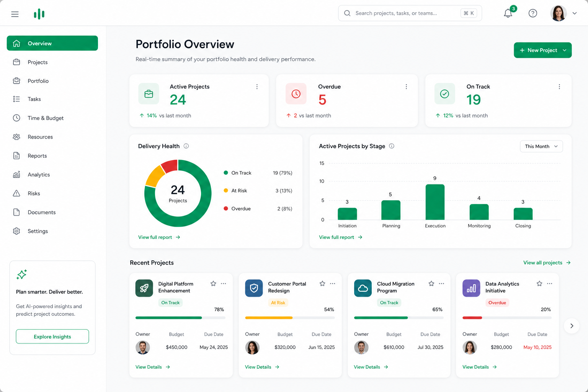Expand the profile menu chevron
This screenshot has height=392, width=588.
(x=574, y=13)
